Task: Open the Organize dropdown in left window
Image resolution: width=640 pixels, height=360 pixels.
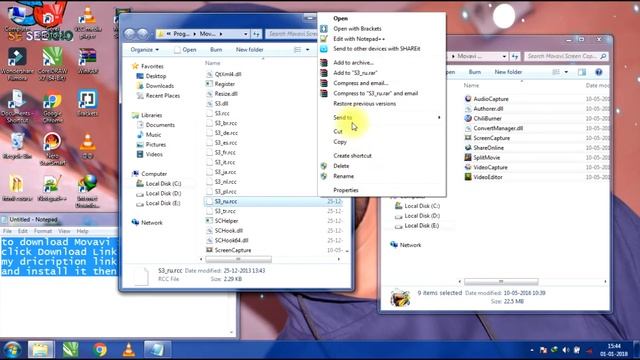Action: tap(144, 49)
